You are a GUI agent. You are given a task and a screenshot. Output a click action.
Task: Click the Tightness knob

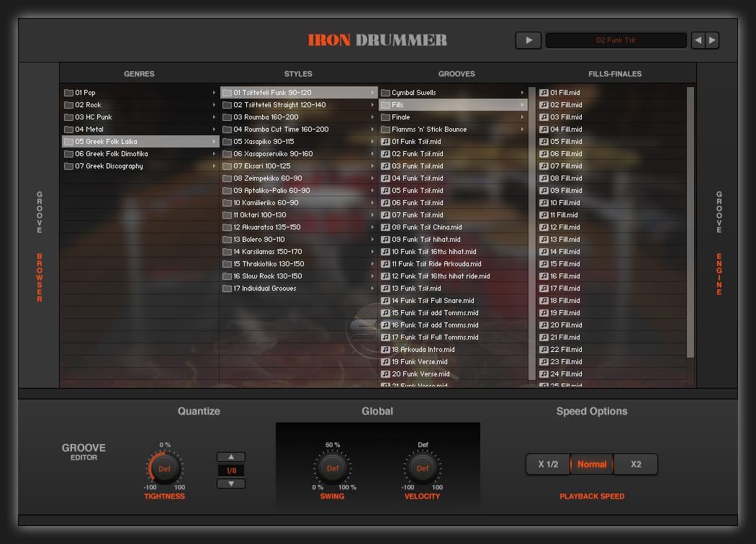pos(164,468)
